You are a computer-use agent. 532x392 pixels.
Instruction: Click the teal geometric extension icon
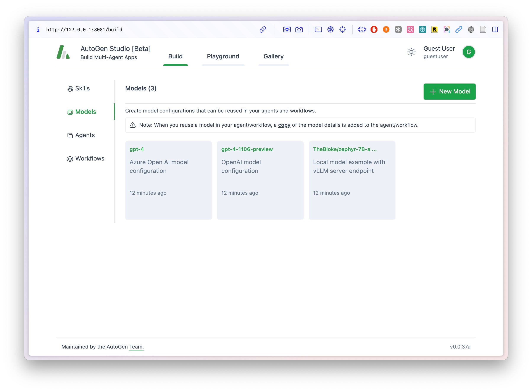coord(422,29)
